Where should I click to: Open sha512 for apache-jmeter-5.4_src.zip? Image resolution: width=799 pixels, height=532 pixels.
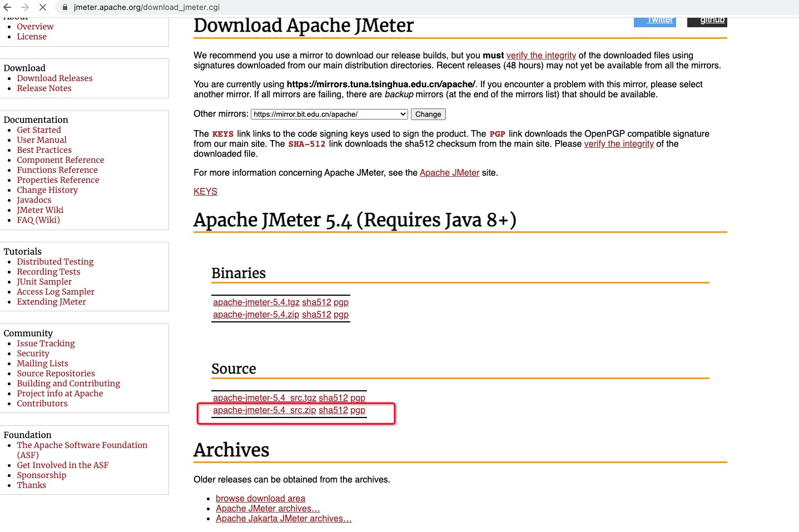coord(333,410)
